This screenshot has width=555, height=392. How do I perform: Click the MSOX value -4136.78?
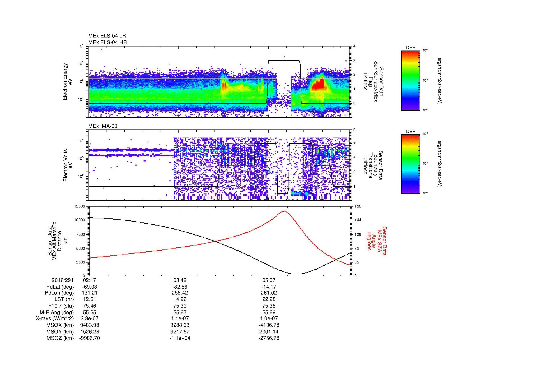269,325
